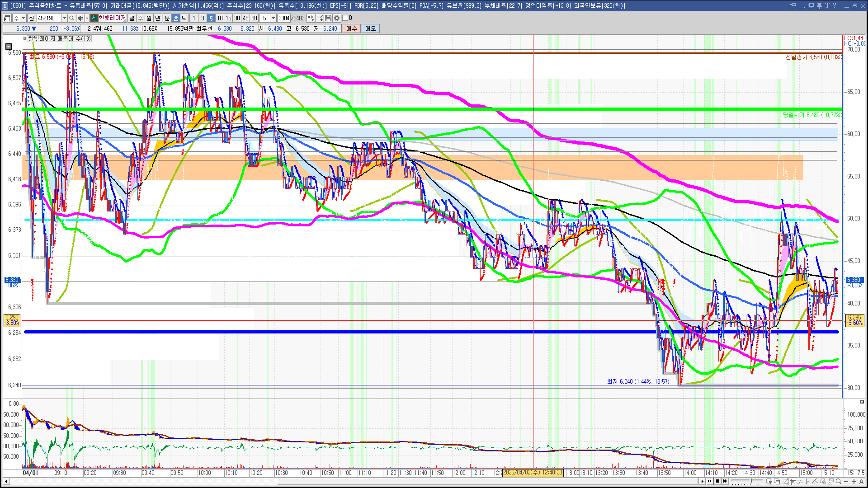Toggle the D checkbox in toolbar
The width and height of the screenshot is (868, 488).
(345, 18)
